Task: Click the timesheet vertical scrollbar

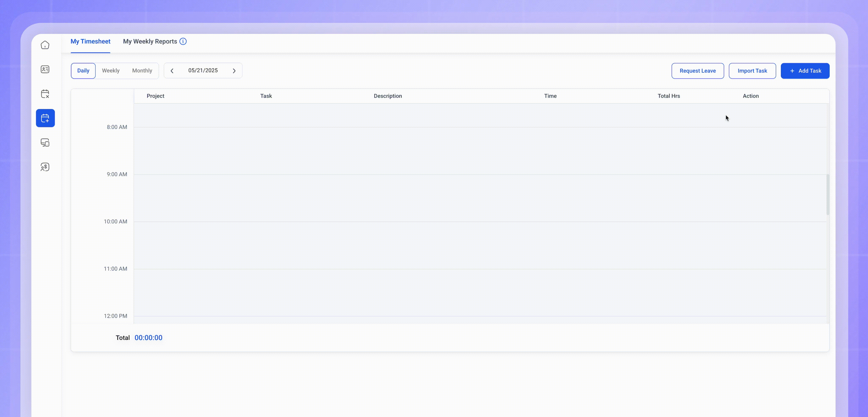Action: 828,195
